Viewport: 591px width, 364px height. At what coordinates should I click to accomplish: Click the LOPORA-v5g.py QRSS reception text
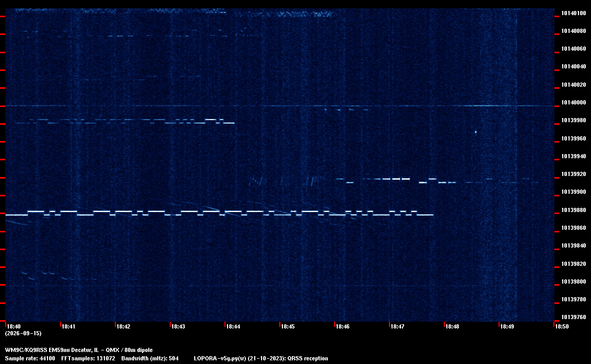coord(261,358)
